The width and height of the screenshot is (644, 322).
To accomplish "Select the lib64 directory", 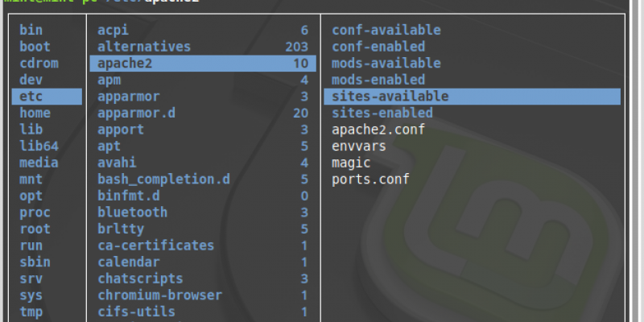I will tap(39, 146).
